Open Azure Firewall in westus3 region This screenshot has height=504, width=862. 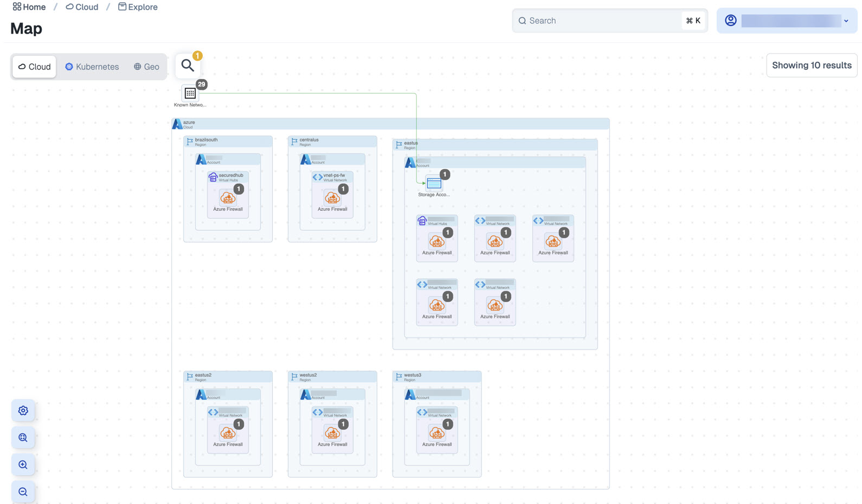pos(437,434)
